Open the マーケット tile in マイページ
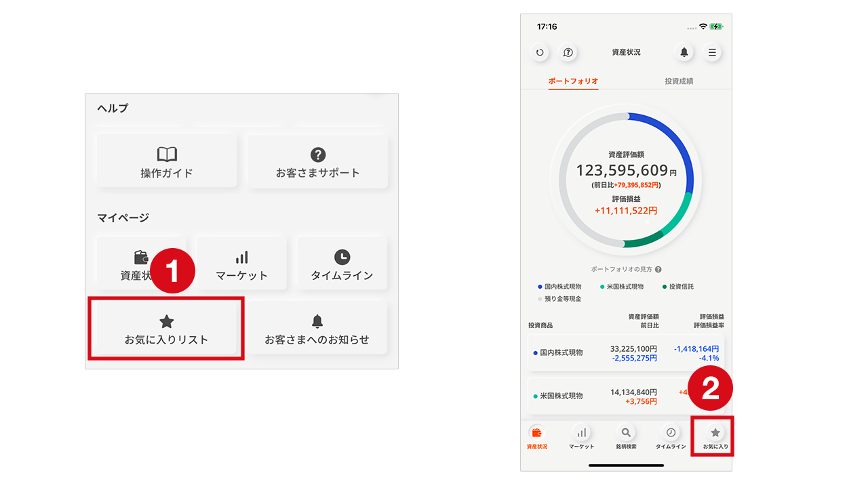 click(x=242, y=263)
